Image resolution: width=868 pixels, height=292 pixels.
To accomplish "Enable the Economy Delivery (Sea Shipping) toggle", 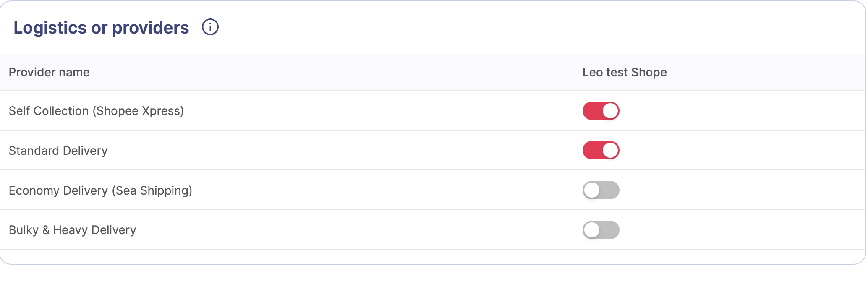I will click(601, 190).
